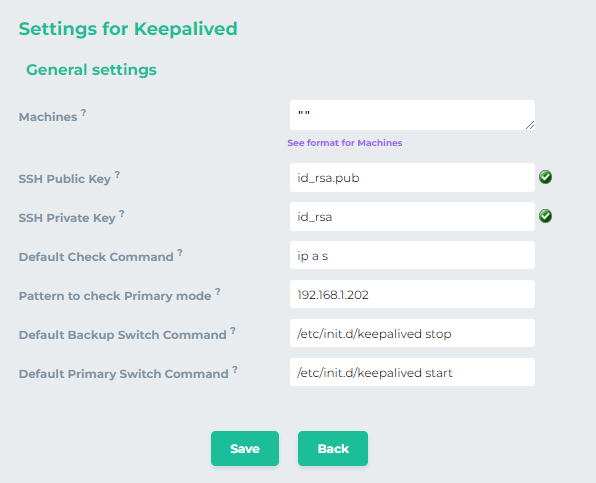Grab the resize handle of Machines textarea
596x483 pixels.
pyautogui.click(x=530, y=125)
